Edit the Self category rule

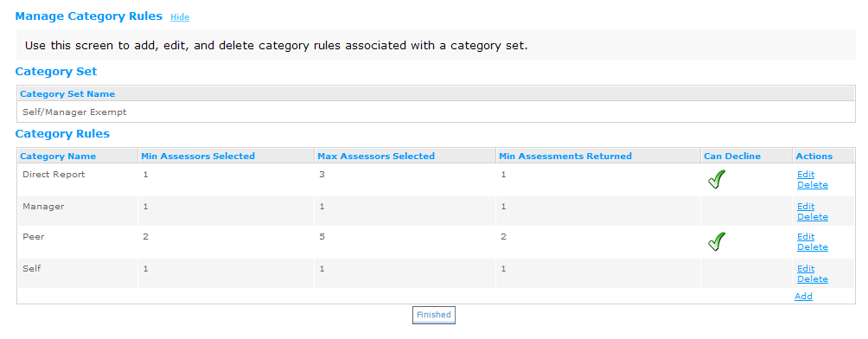(x=806, y=269)
